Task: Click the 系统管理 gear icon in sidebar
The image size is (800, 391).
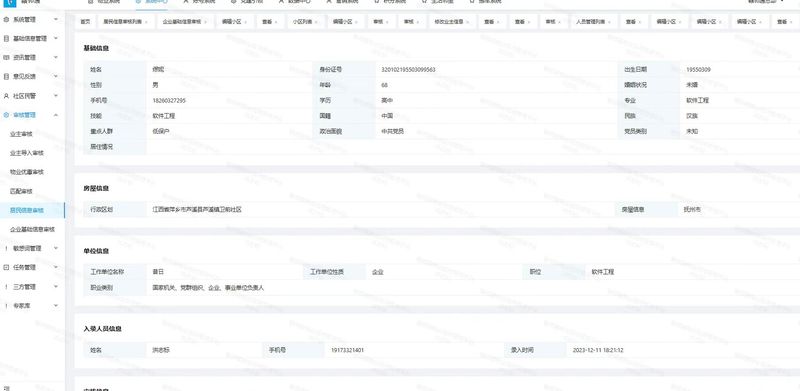Action: [6, 19]
